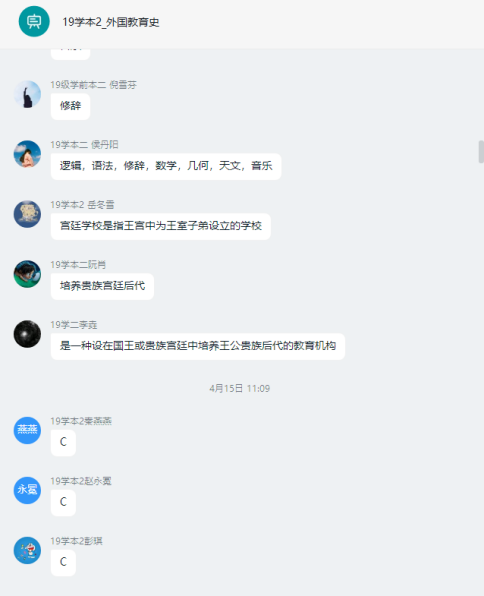484x596 pixels.
Task: Open the black circular avatar of 19学二季垚
Action: pyautogui.click(x=27, y=334)
